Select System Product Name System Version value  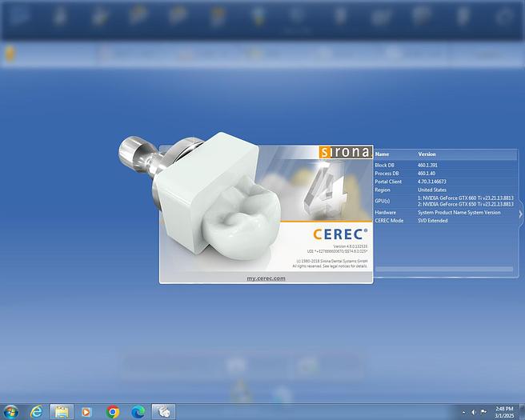pos(459,213)
